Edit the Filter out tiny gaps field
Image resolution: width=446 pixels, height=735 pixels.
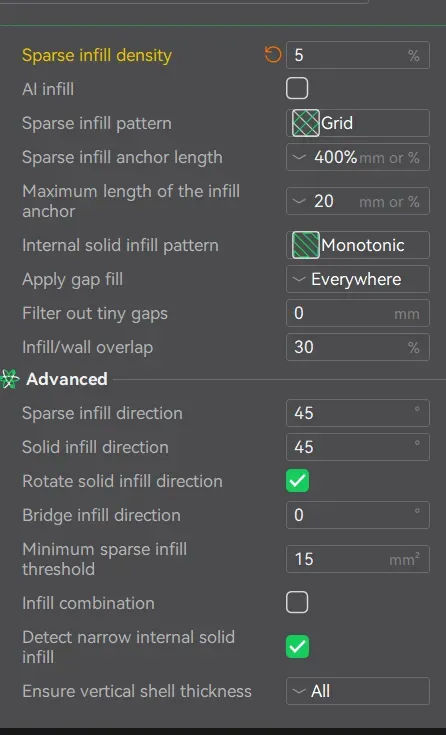point(358,313)
